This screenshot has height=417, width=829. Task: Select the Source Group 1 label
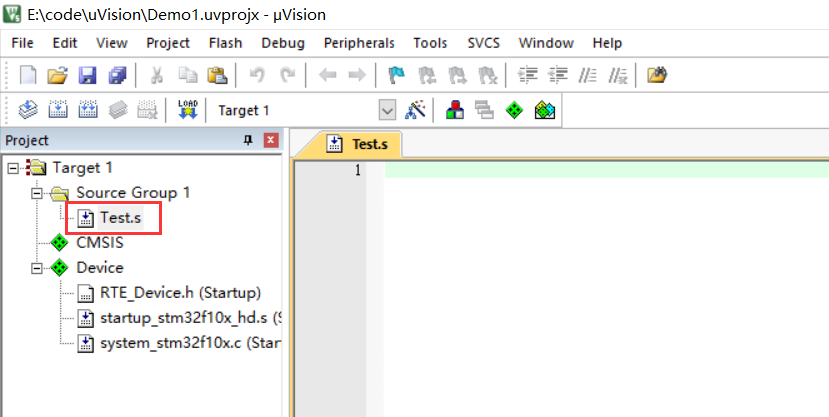point(133,193)
